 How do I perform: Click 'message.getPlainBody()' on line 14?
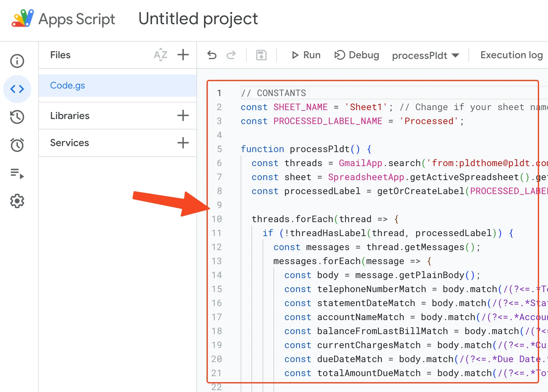(x=415, y=275)
